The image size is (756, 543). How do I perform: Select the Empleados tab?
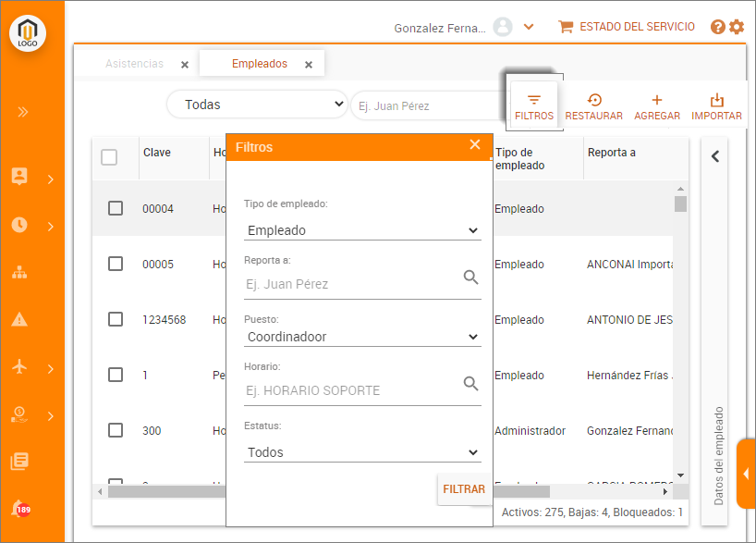tap(259, 64)
